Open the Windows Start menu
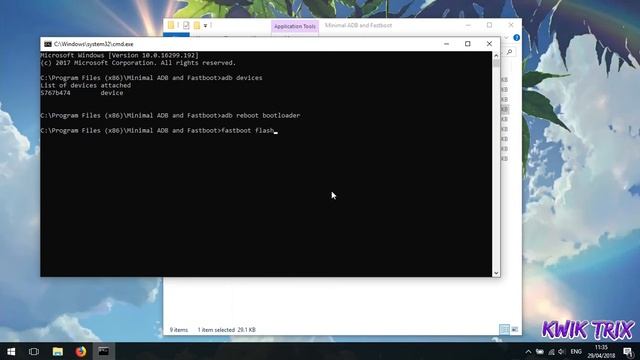 [11, 351]
